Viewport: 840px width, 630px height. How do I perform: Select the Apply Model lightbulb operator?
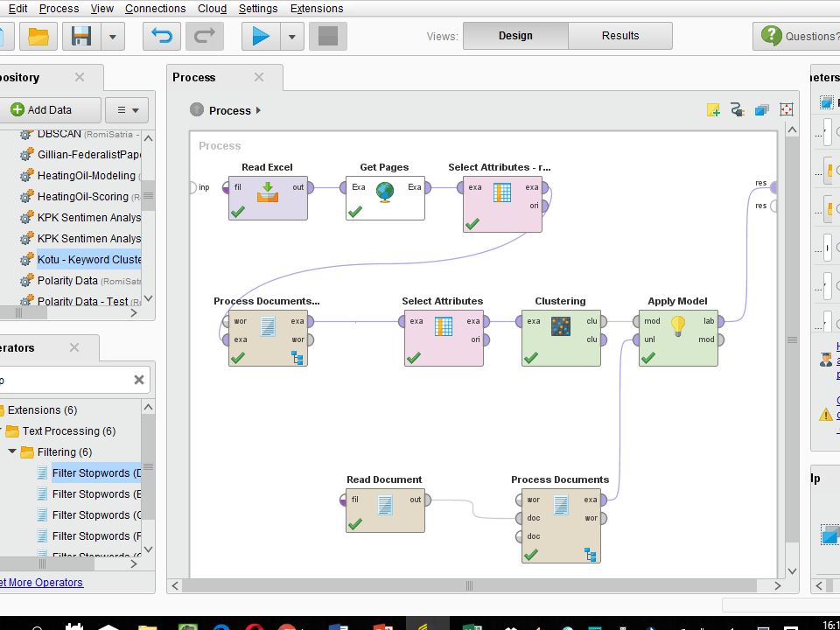coord(678,338)
